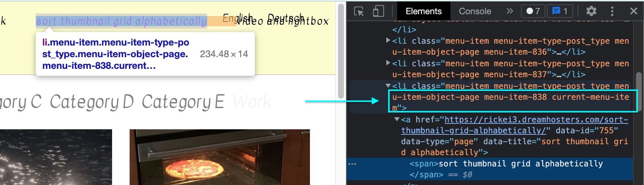Show more DevTools tabs with the chevron
The height and width of the screenshot is (185, 644).
[x=510, y=11]
